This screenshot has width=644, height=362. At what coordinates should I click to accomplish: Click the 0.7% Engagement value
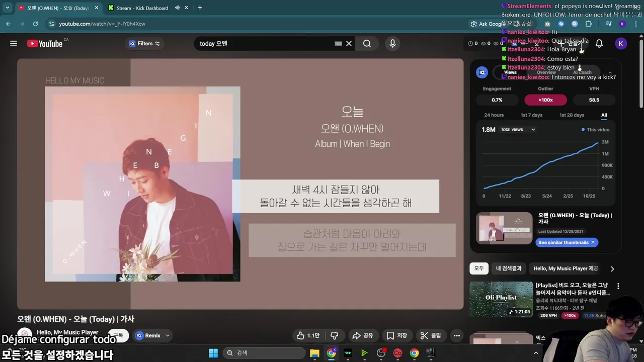[x=497, y=100]
